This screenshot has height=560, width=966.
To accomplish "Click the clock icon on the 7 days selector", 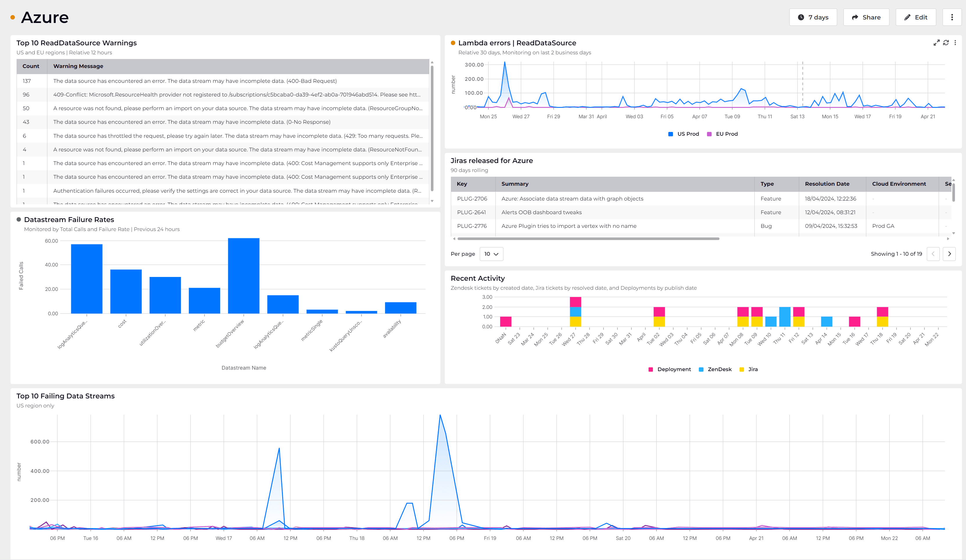I will [x=801, y=17].
